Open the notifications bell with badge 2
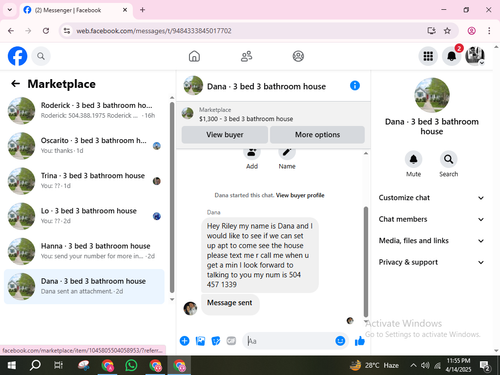 452,56
